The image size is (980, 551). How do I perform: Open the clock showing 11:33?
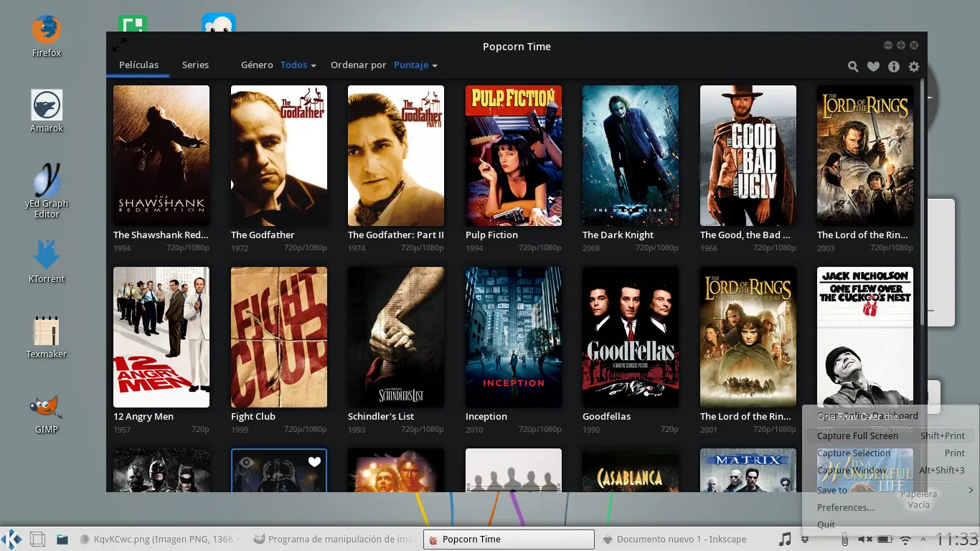[x=957, y=539]
